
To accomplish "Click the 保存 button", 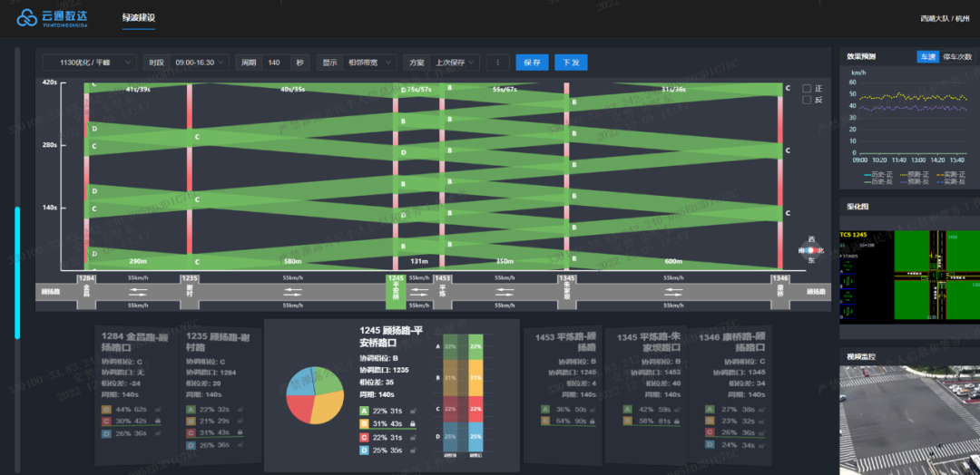I will coord(532,63).
